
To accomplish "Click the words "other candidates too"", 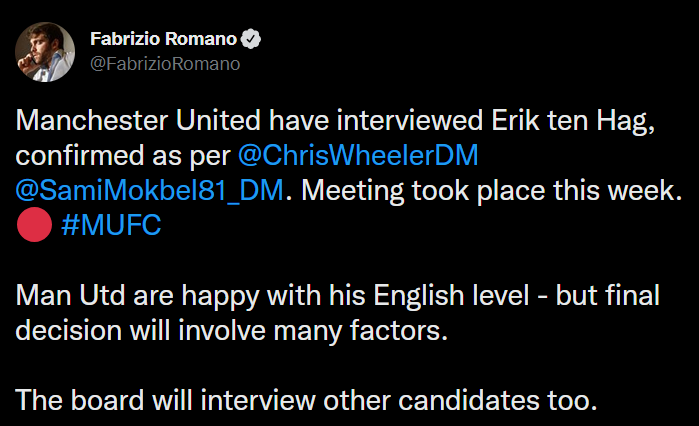I will [x=460, y=400].
